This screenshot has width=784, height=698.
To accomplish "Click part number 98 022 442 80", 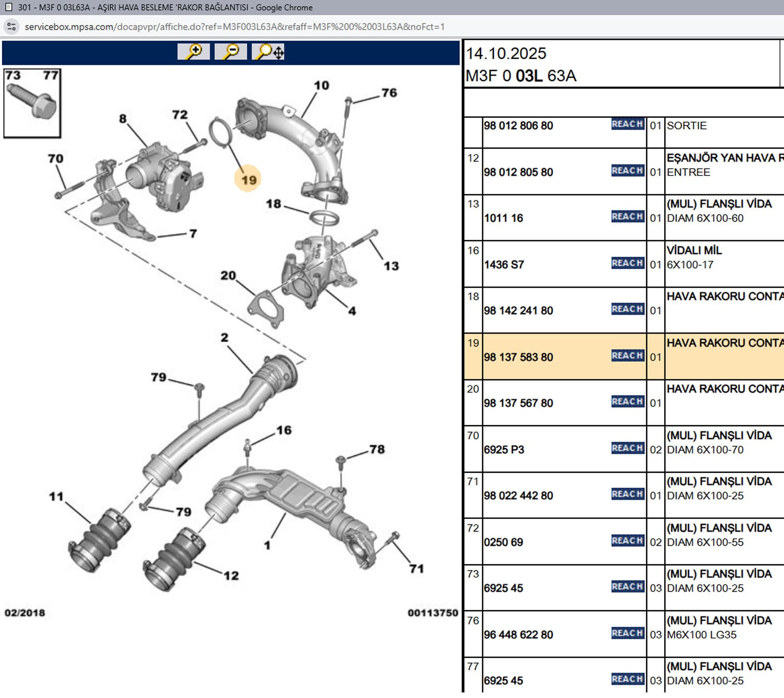I will click(x=518, y=496).
